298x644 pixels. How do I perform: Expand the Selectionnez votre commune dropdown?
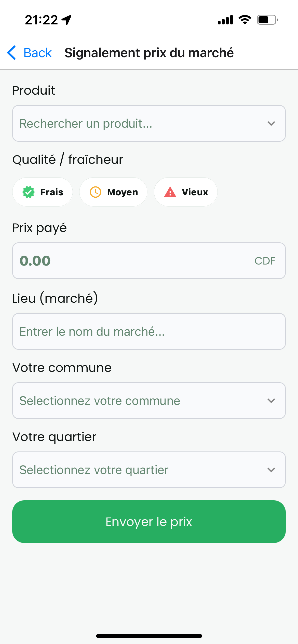(x=149, y=401)
